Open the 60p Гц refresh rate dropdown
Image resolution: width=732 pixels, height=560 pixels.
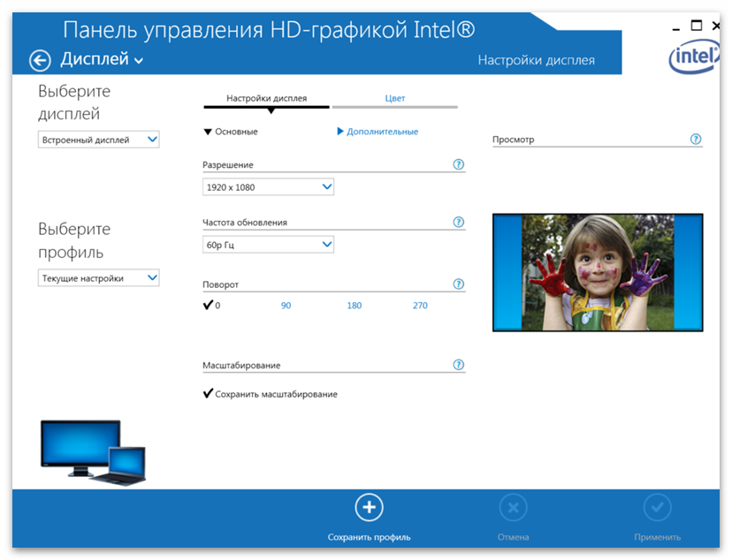pyautogui.click(x=268, y=245)
